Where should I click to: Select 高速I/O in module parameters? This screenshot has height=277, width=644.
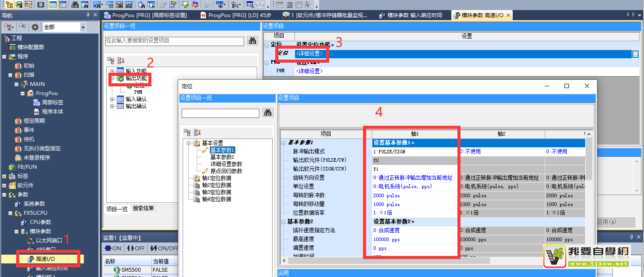tap(45, 259)
